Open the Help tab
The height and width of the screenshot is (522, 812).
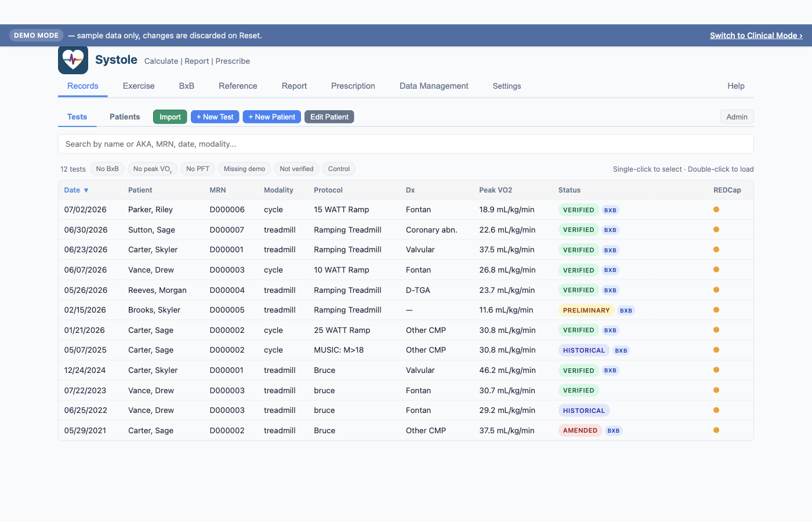736,86
